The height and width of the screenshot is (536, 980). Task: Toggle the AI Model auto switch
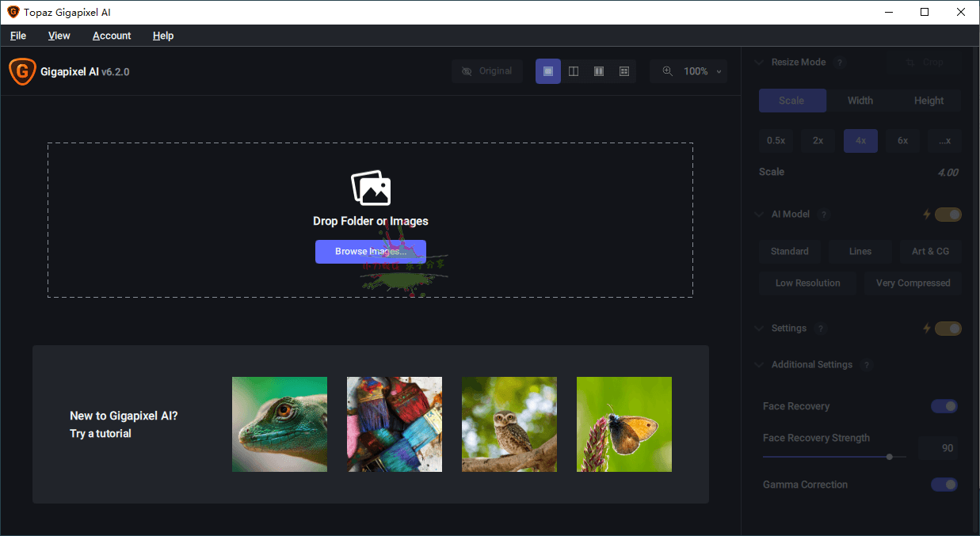tap(948, 215)
